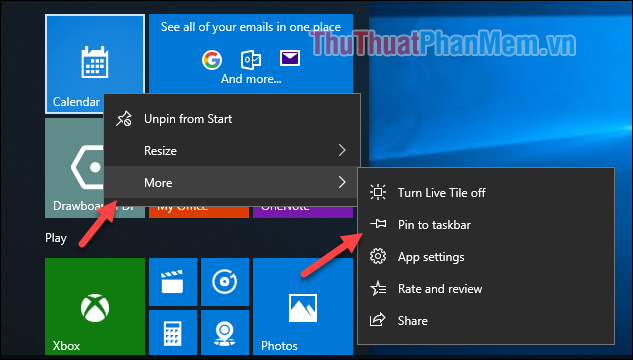Click the purple envelope icon in Mail tile
Screen dimensions: 633x360
pyautogui.click(x=290, y=58)
